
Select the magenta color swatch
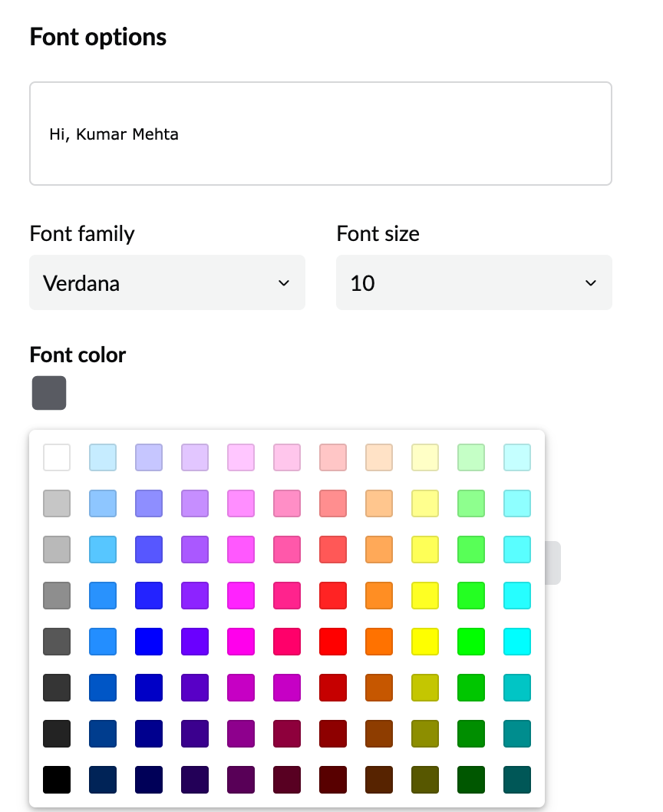(241, 642)
